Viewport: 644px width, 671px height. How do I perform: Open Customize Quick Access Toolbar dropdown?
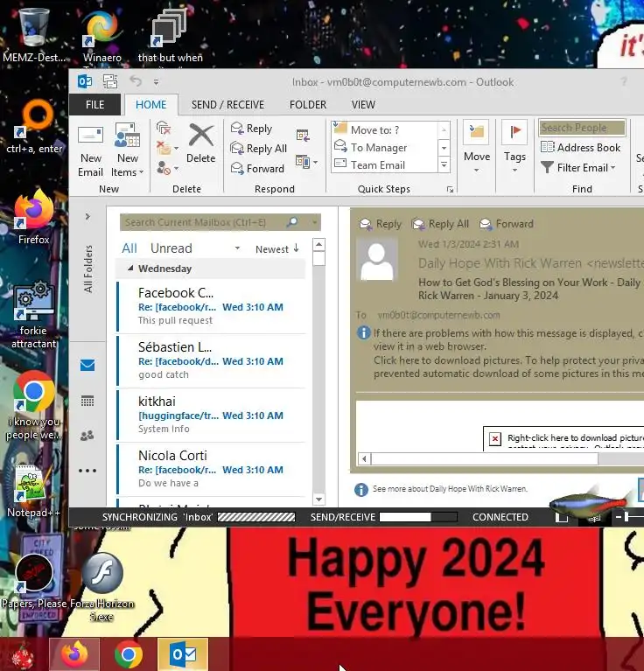[156, 81]
